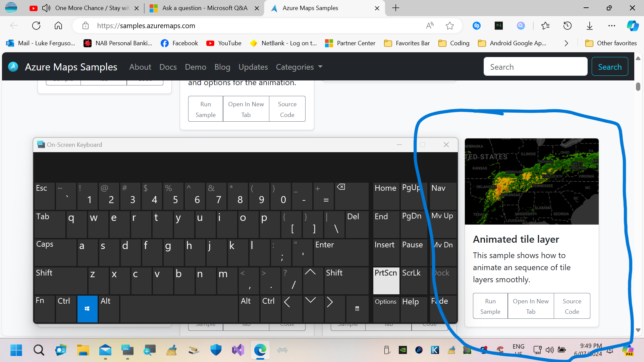644x362 pixels.
Task: Open the Updates nav link
Action: 253,67
